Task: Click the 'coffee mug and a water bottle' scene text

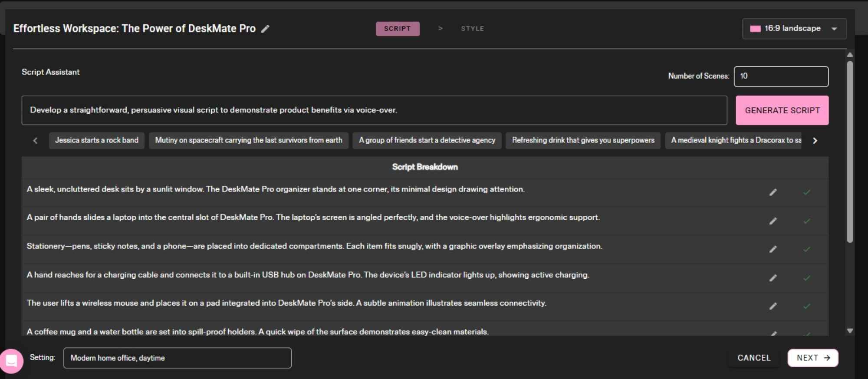Action: tap(258, 332)
